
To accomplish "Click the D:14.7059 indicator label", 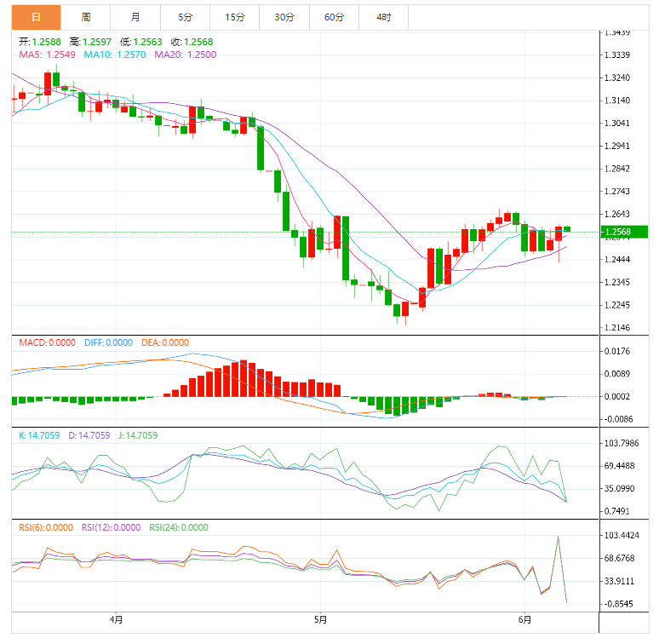I will coord(89,435).
